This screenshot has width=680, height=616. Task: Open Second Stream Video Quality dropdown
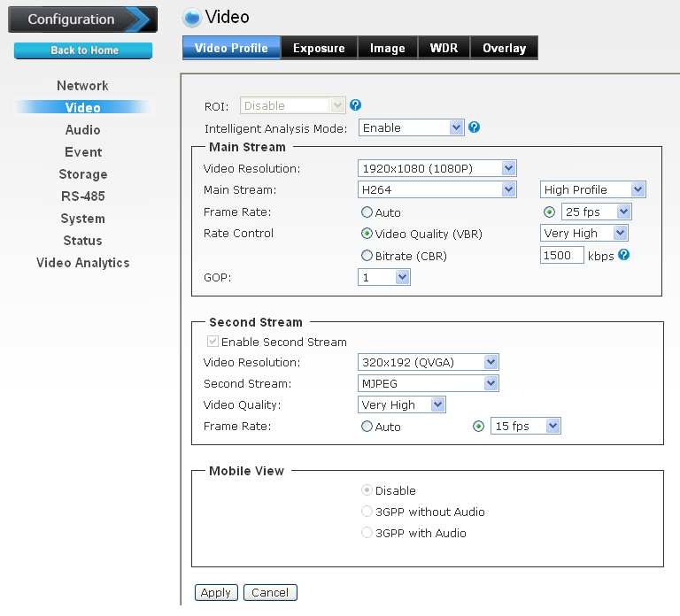pyautogui.click(x=402, y=404)
